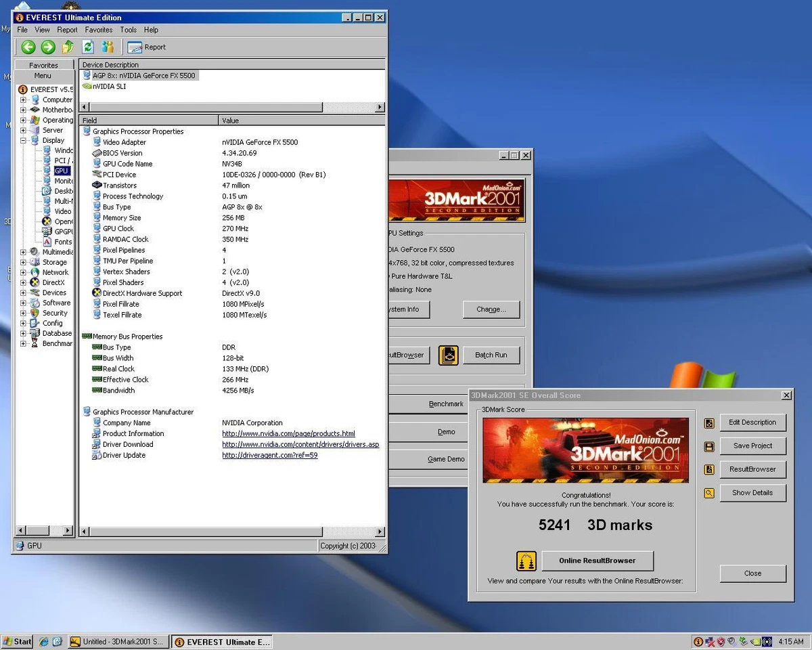Select the OpenGL tree item icon
The height and width of the screenshot is (650, 812).
pyautogui.click(x=47, y=221)
